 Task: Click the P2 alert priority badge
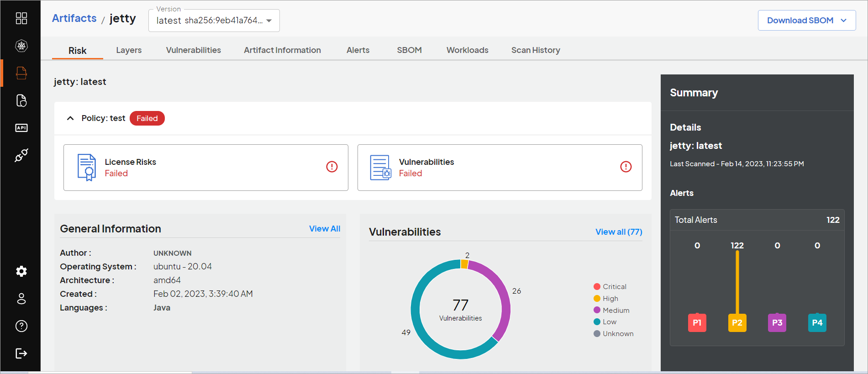tap(737, 322)
